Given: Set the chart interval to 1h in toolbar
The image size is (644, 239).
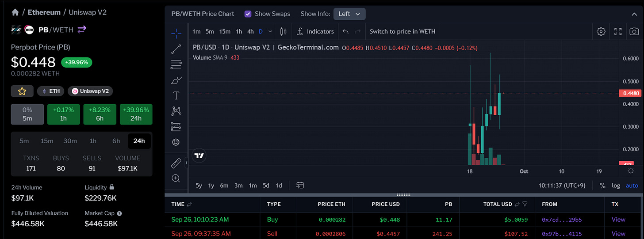Looking at the screenshot, I should (x=239, y=31).
